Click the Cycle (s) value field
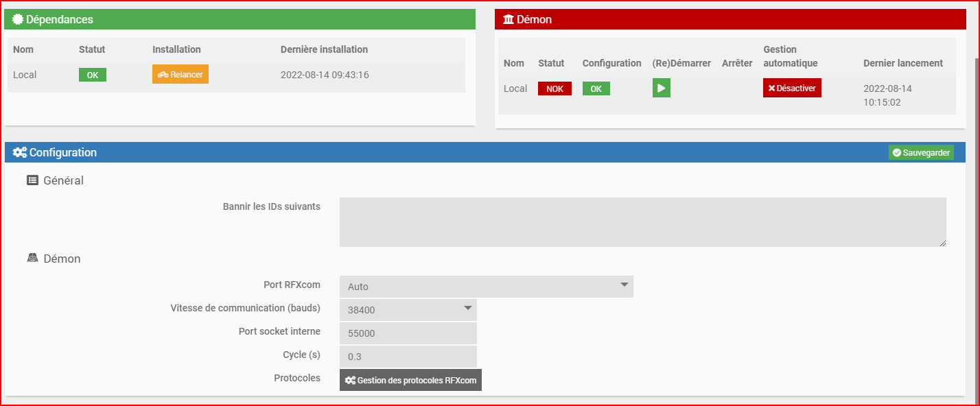 [x=408, y=356]
